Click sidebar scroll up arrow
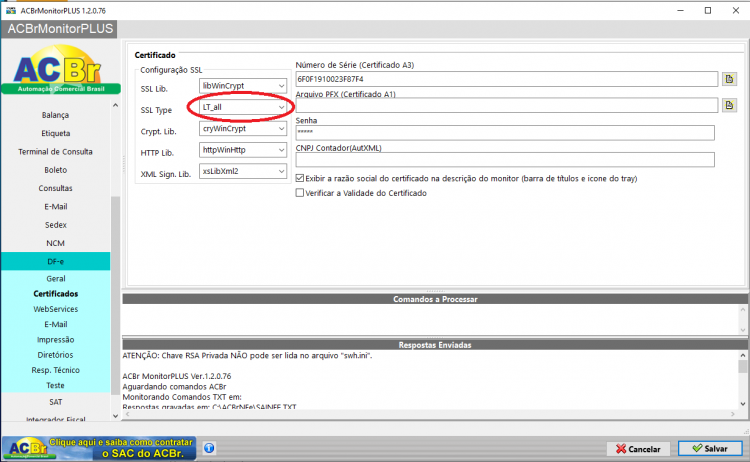This screenshot has height=462, width=750. point(115,105)
